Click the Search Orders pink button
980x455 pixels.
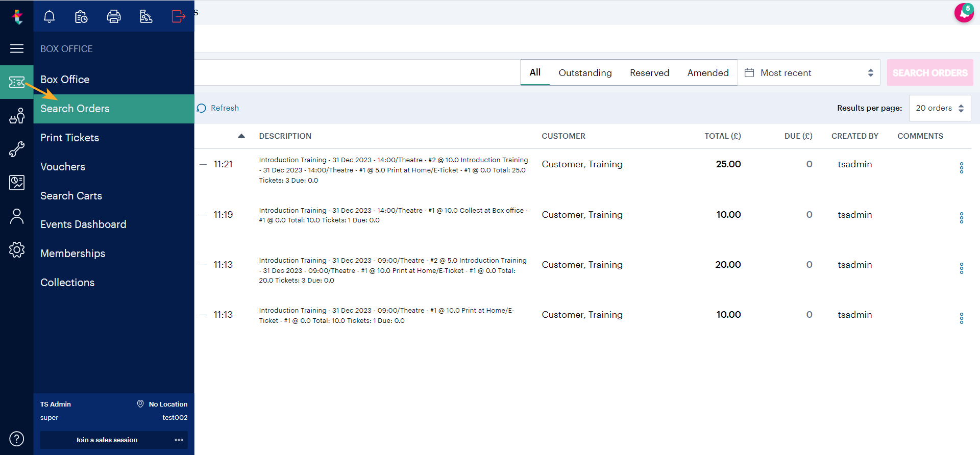(930, 72)
